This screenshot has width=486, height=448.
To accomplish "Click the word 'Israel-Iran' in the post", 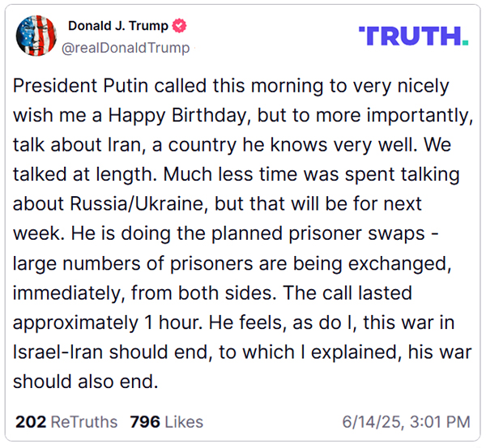I will (x=58, y=352).
